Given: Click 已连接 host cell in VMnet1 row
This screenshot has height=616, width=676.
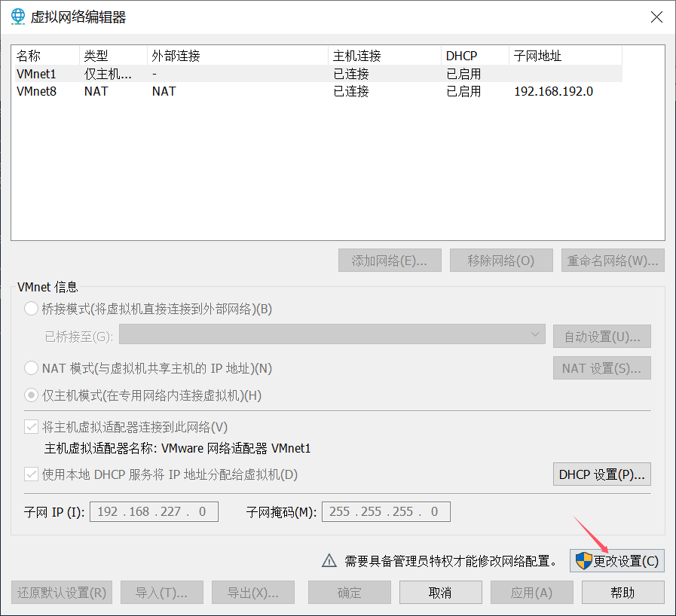Looking at the screenshot, I should tap(351, 74).
